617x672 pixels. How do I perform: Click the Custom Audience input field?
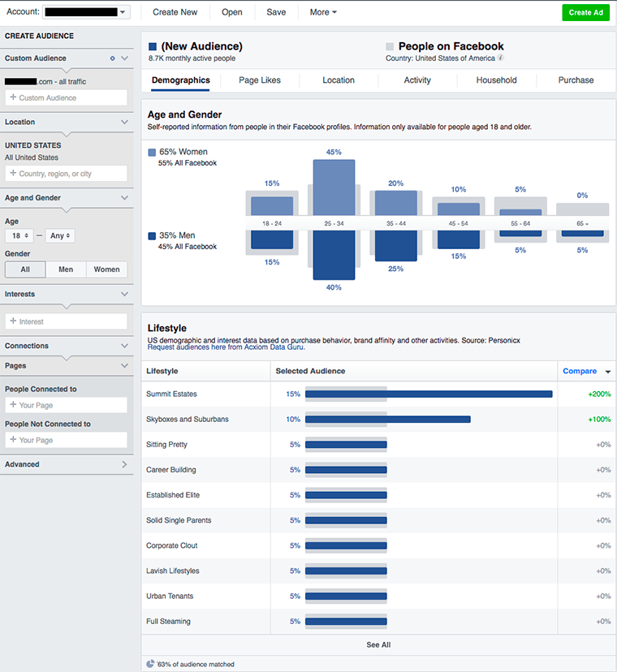[66, 97]
